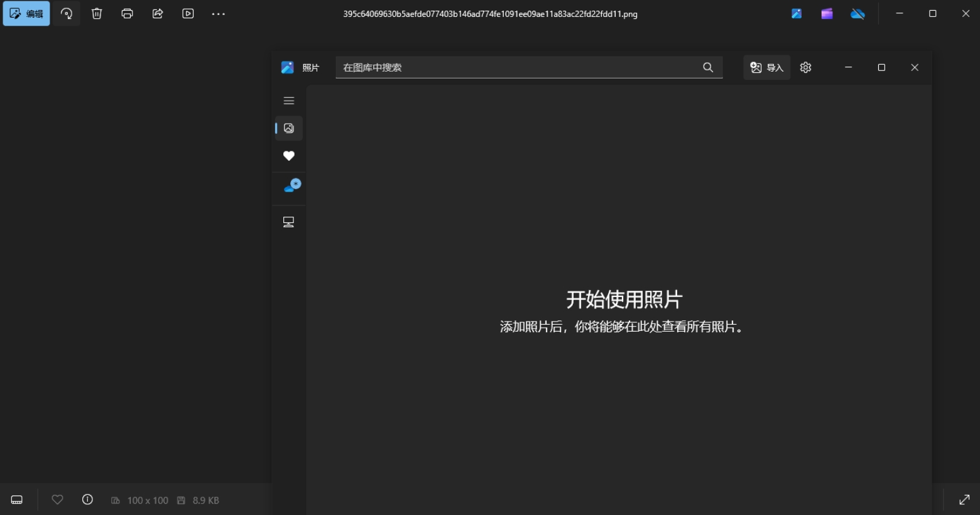Image resolution: width=980 pixels, height=515 pixels.
Task: Toggle the filmstrip icon in the status bar
Action: click(17, 500)
